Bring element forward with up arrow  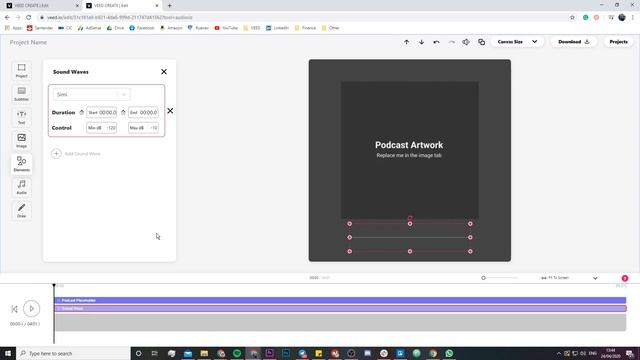point(407,42)
